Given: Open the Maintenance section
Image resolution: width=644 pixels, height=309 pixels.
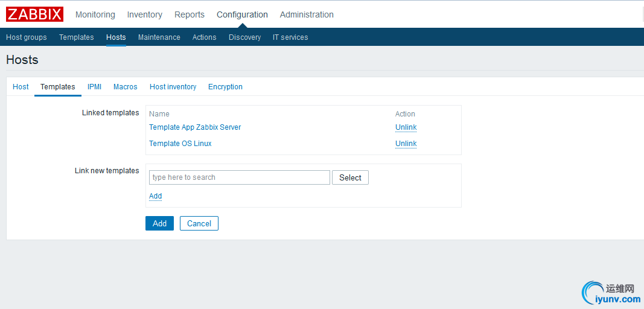Looking at the screenshot, I should point(159,37).
